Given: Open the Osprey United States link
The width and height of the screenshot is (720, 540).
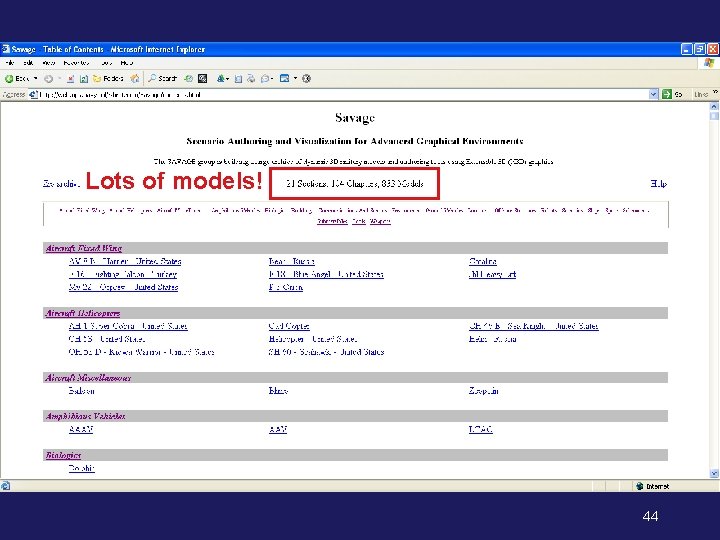Looking at the screenshot, I should [124, 287].
